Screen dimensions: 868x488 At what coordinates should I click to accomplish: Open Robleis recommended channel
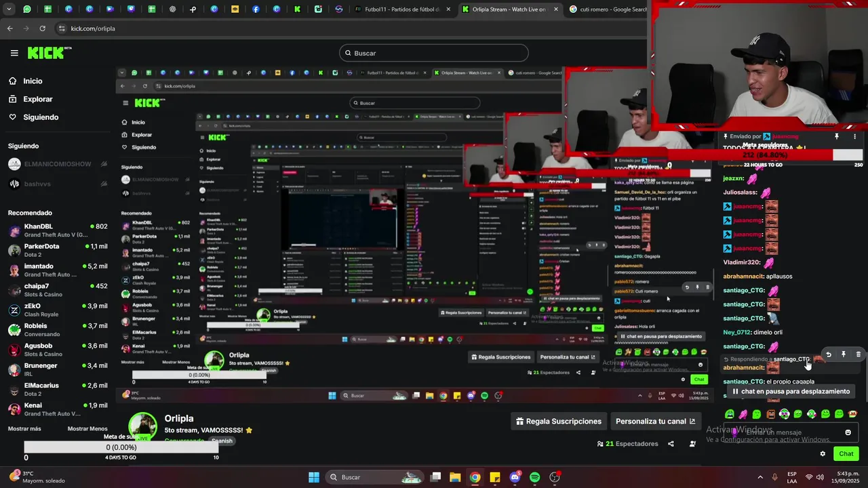point(58,329)
